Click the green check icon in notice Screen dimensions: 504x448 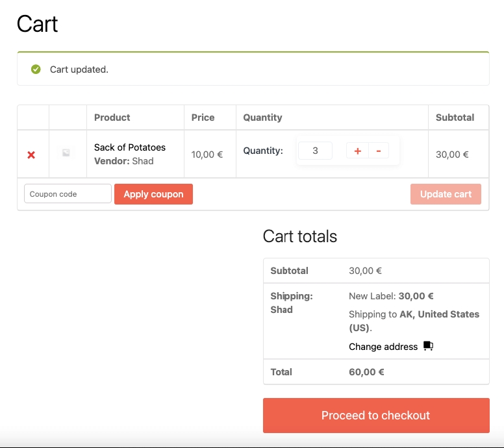pos(36,69)
